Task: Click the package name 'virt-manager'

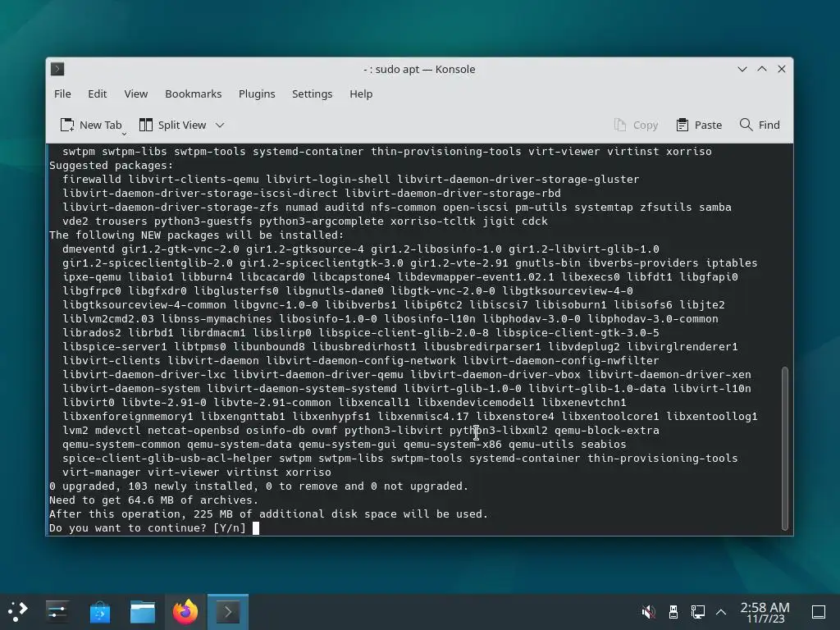Action: 101,472
